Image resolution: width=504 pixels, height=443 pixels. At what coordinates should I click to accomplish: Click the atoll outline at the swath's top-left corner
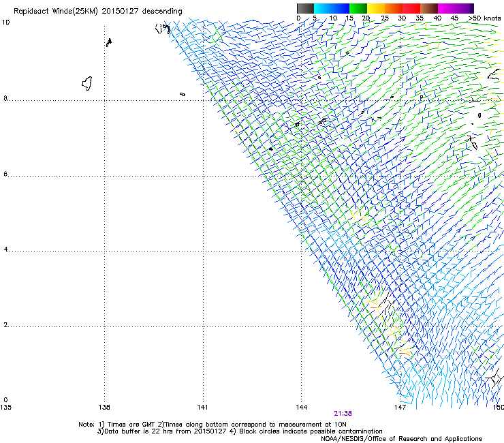coord(162,29)
